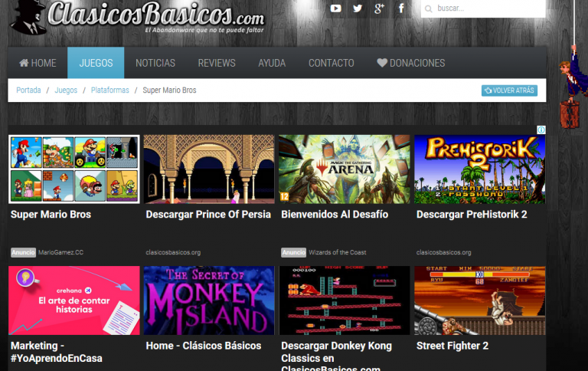The image size is (588, 371).
Task: Open the NOTICIAS section
Action: point(155,63)
